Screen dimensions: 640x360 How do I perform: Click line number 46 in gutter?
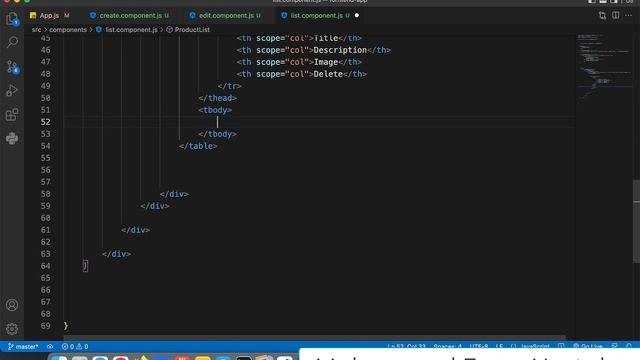45,50
